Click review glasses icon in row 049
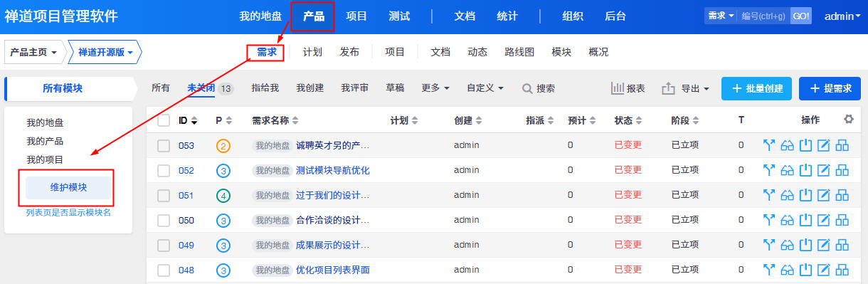 pos(787,246)
